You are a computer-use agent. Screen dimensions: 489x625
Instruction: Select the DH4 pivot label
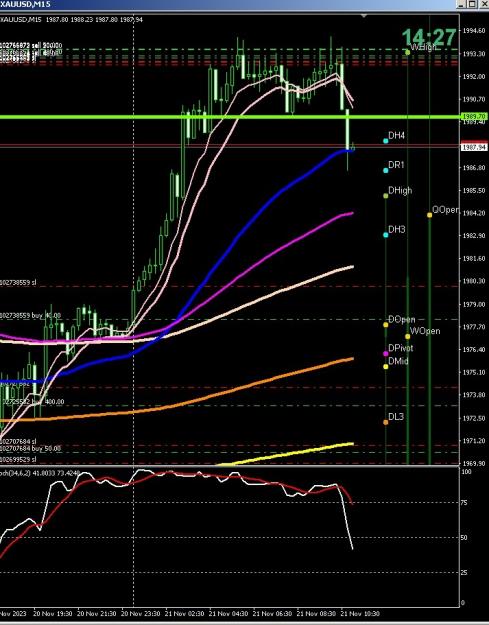[x=396, y=136]
